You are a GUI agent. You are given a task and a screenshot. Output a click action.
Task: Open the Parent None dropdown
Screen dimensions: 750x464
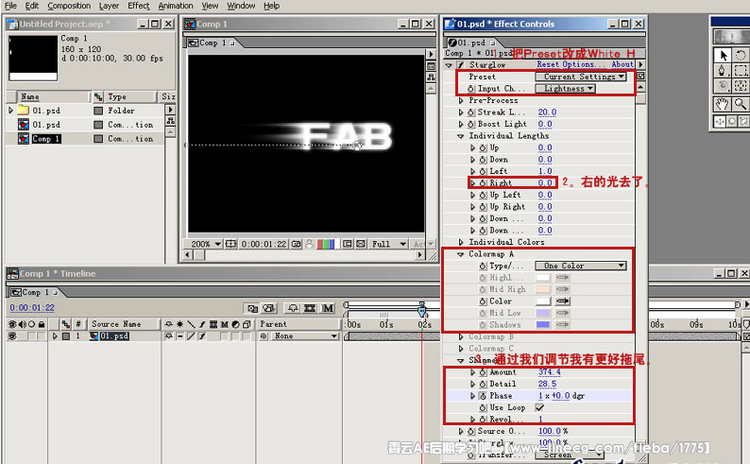click(x=303, y=336)
